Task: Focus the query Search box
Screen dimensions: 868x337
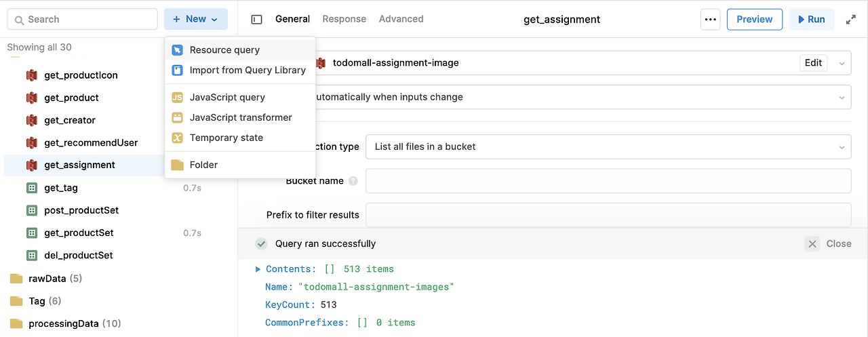Action: point(82,20)
